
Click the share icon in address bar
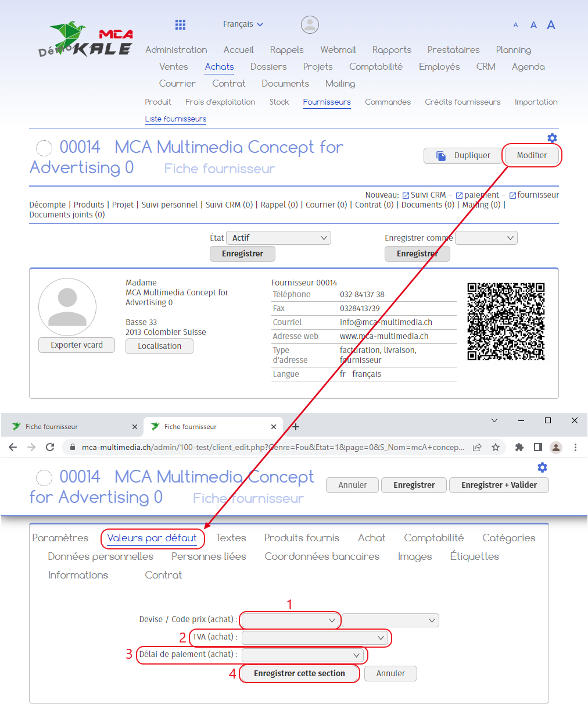477,447
